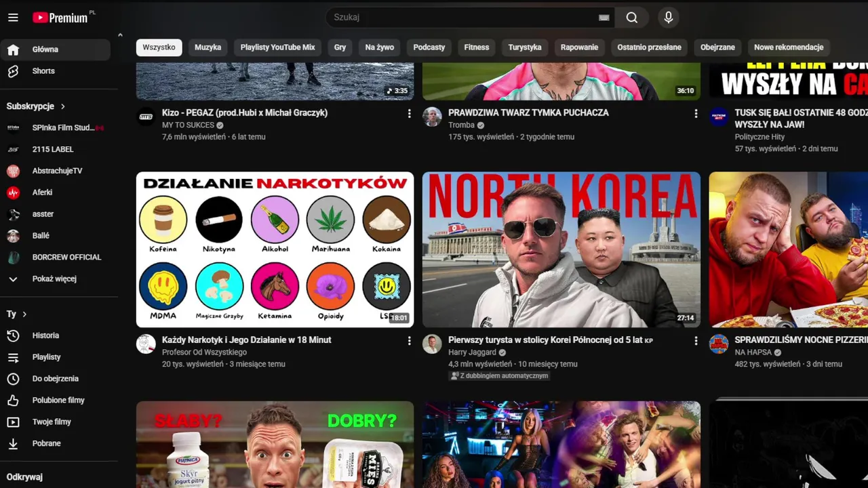Image resolution: width=868 pixels, height=488 pixels.
Task: Select Ostatnio przesłane chip
Action: tap(649, 47)
